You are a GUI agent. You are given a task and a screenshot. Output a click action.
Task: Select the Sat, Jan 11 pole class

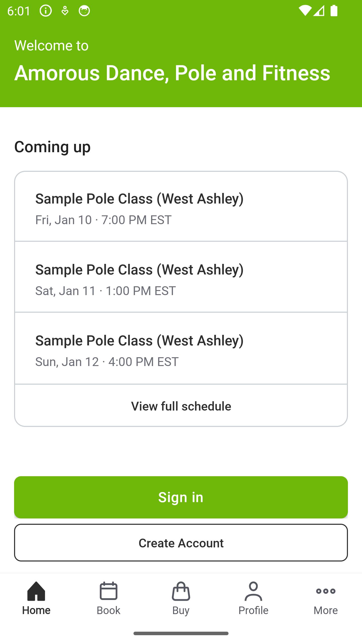(181, 279)
